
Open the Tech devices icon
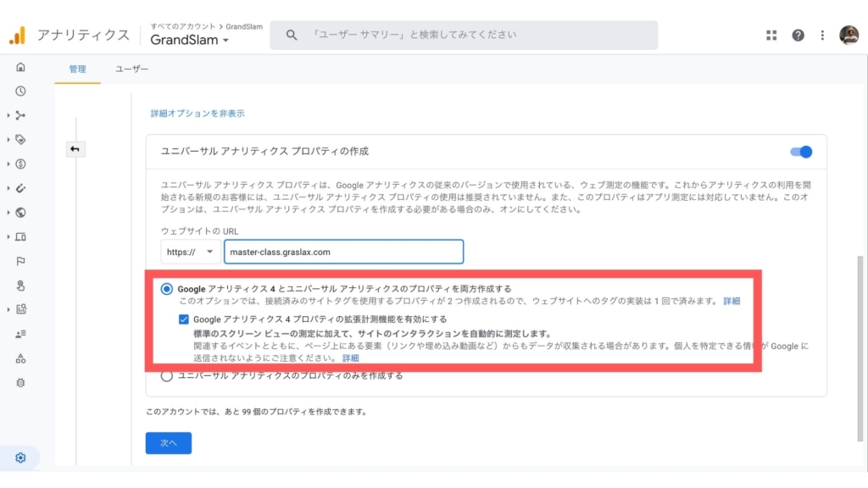pyautogui.click(x=20, y=237)
